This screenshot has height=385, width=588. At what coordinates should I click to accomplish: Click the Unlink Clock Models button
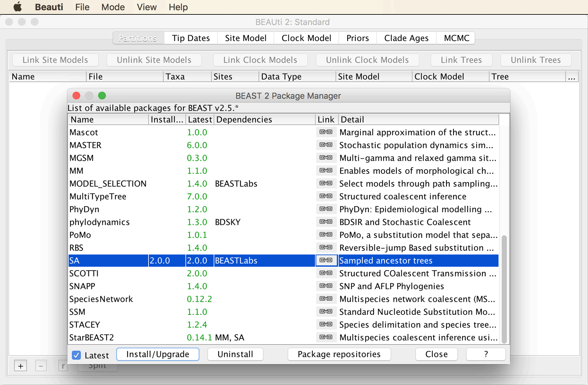367,60
